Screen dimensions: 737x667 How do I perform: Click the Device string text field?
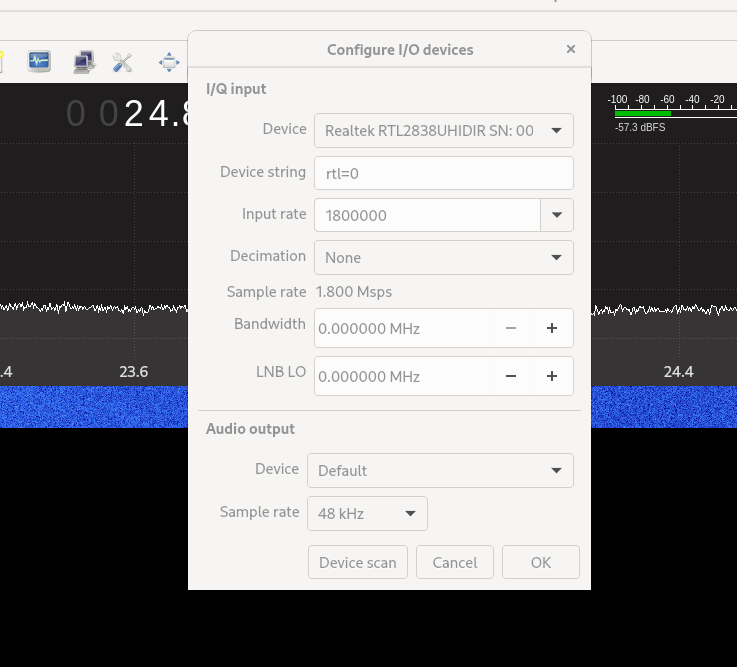point(443,173)
